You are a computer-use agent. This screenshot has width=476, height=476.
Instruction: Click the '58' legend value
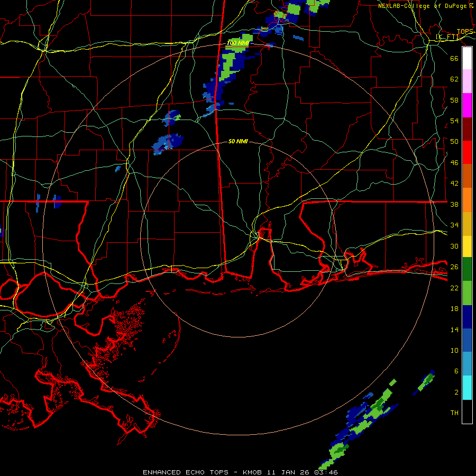click(x=454, y=100)
